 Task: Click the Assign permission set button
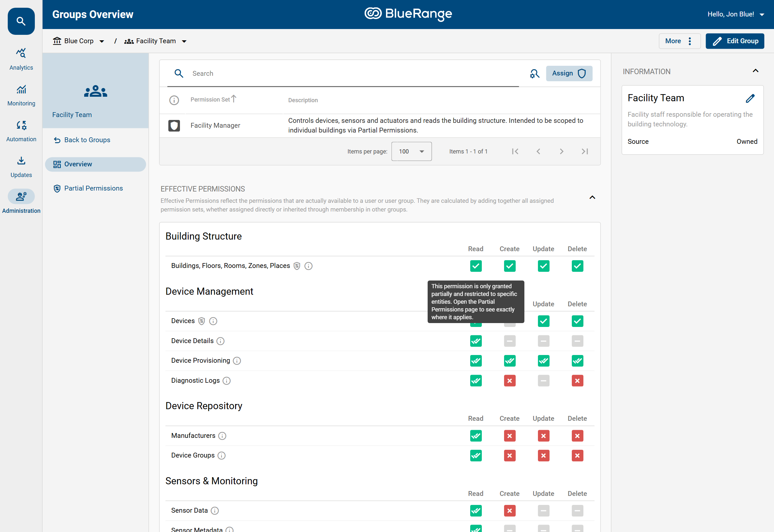(x=569, y=74)
